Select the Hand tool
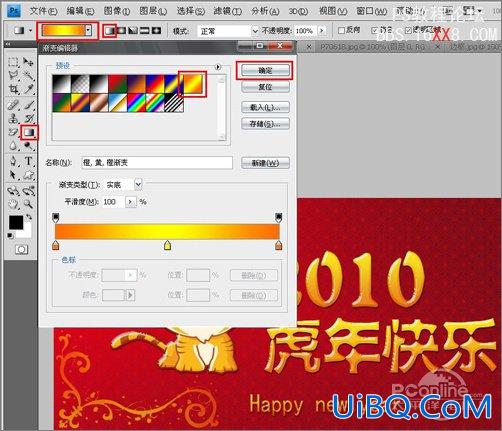The image size is (502, 431). coord(13,204)
